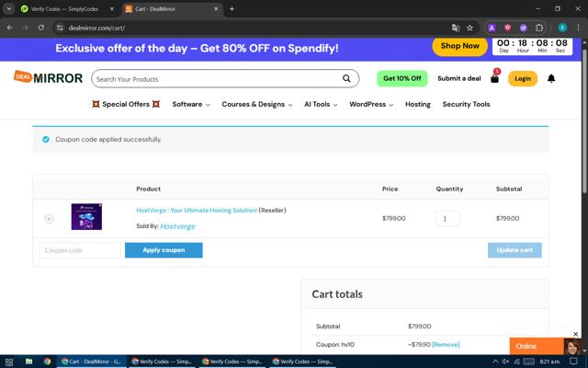Viewport: 588px width, 368px height.
Task: Click the volume muted tray icon
Action: pyautogui.click(x=505, y=362)
